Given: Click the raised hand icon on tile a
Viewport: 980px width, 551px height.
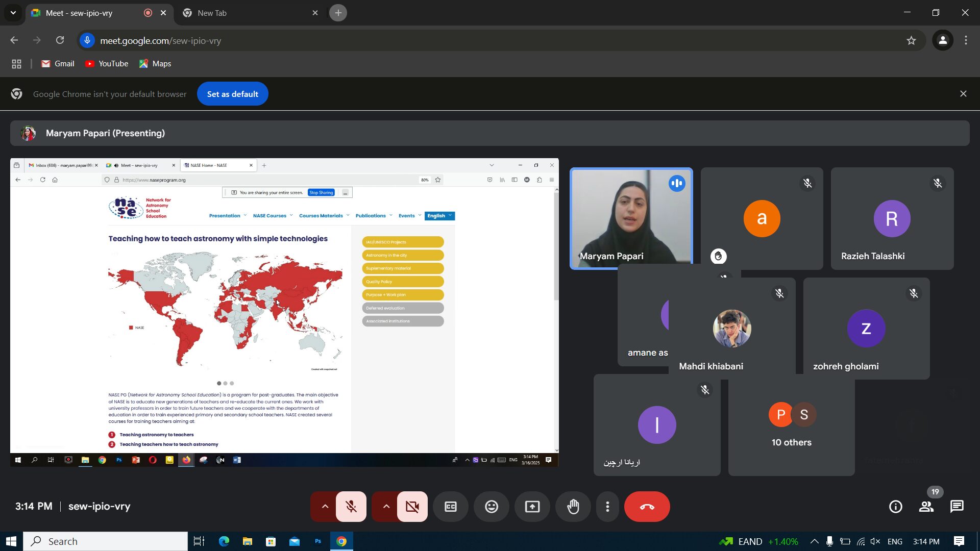Looking at the screenshot, I should 718,256.
